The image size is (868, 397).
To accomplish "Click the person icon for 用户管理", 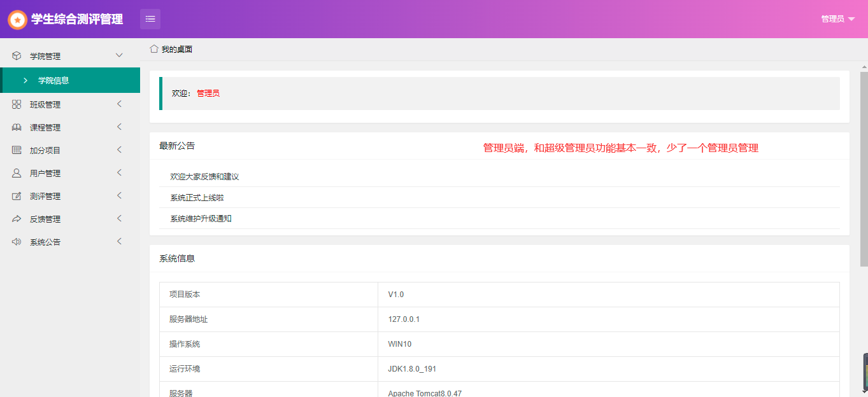I will click(17, 173).
